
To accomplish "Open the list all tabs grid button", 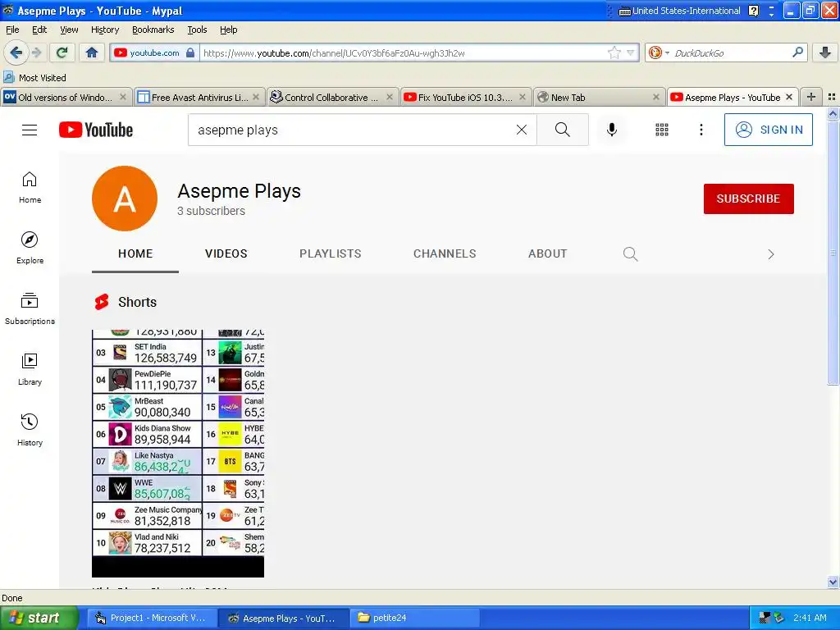I will coord(832,97).
